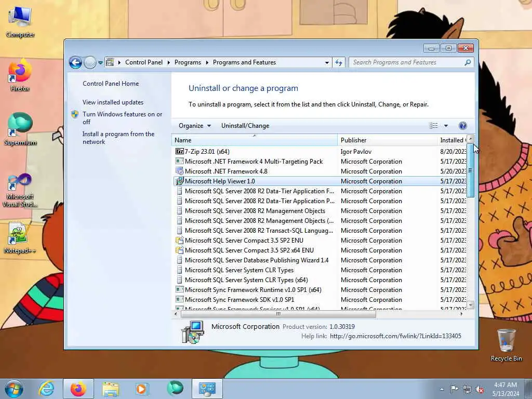Screen dimensions: 532x399
Task: Select Microsoft .NET Framework 4.8 entry
Action: coord(320,171)
